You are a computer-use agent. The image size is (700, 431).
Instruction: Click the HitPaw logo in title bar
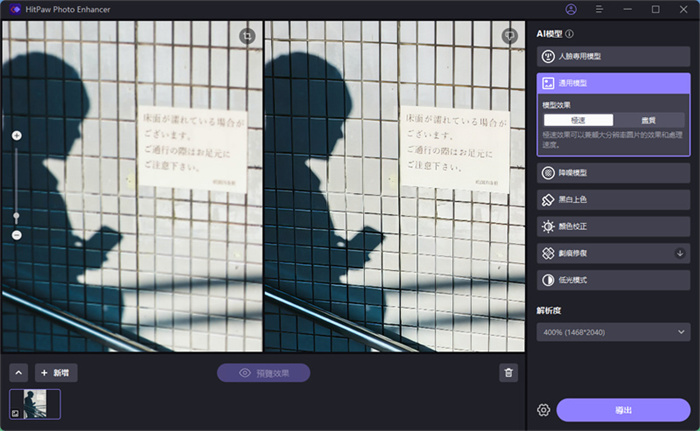click(x=15, y=9)
